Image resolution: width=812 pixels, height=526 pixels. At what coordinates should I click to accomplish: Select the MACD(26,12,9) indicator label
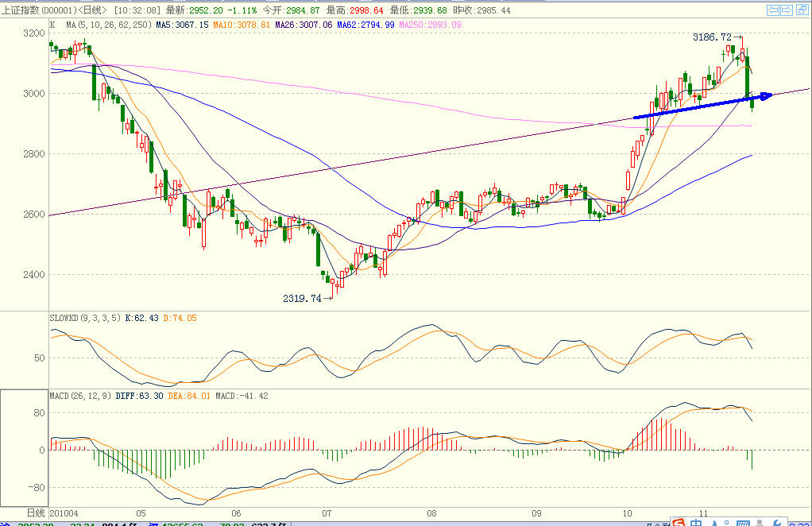coord(80,396)
